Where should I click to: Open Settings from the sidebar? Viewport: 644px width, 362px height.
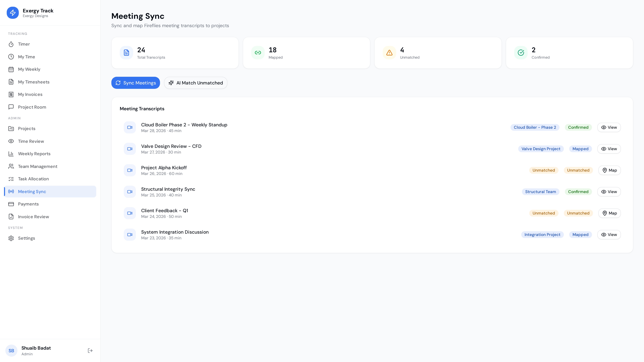pyautogui.click(x=26, y=238)
